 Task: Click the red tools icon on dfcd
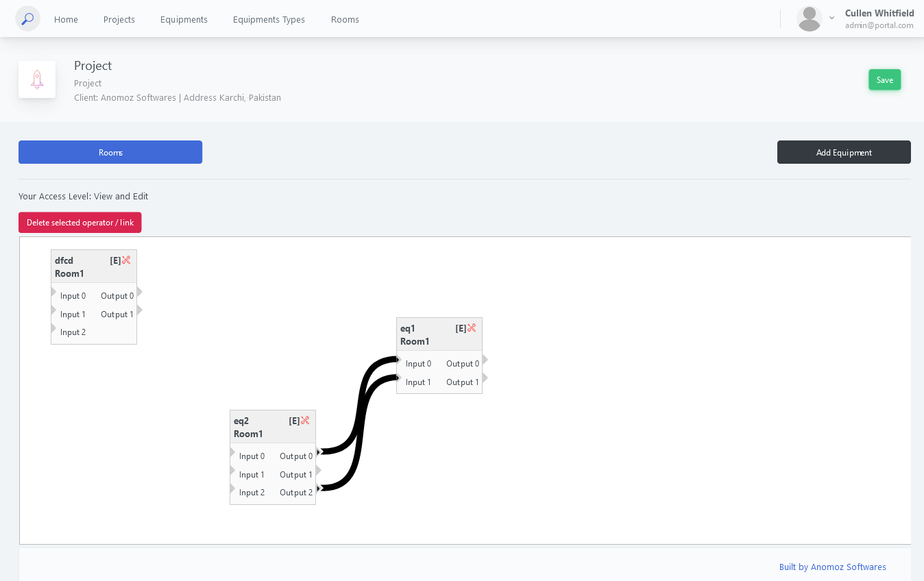point(126,260)
